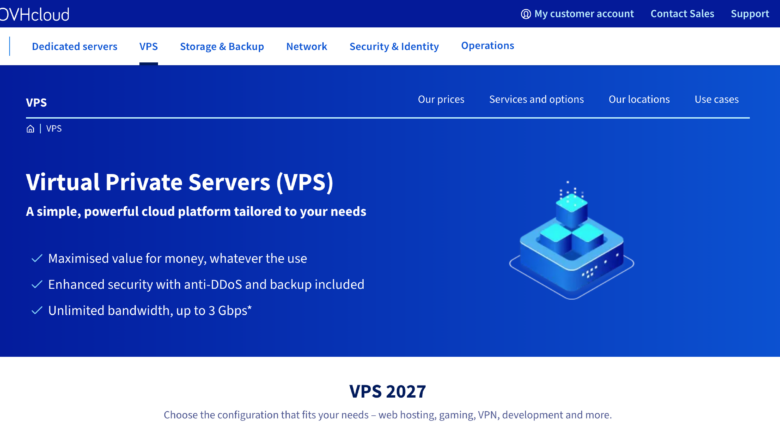Open the Network menu
The image size is (780, 440).
(306, 46)
